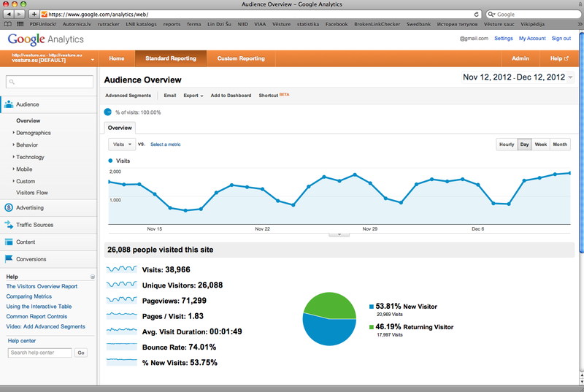Click the visits percentage pie icon
The height and width of the screenshot is (392, 584).
pyautogui.click(x=108, y=112)
